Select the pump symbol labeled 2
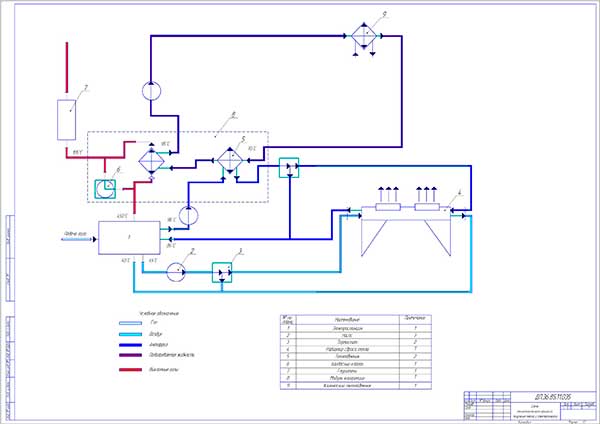Image resolution: width=600 pixels, height=424 pixels. click(x=176, y=272)
